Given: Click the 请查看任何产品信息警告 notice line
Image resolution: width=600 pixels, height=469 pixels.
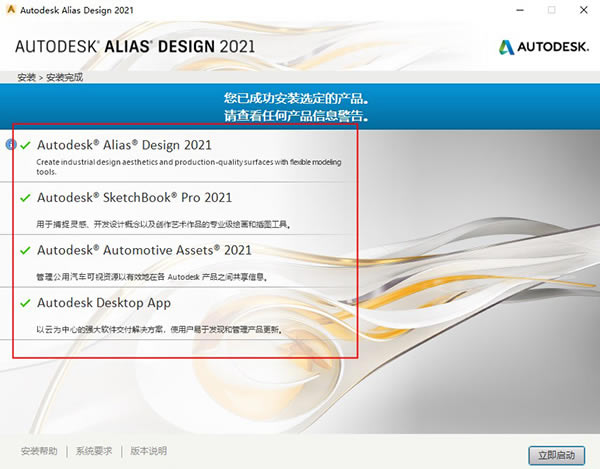Looking at the screenshot, I should 297,116.
